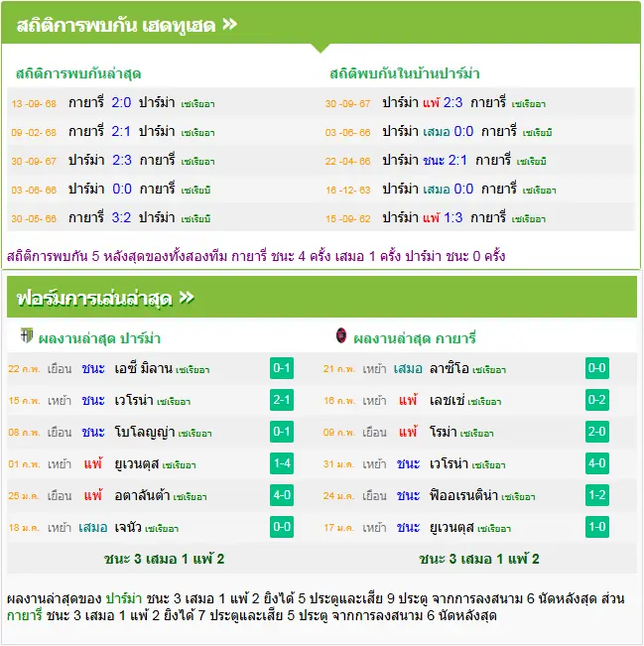Click the date 22-04-66 in Parma home stats
644x646 pixels.
[347, 161]
